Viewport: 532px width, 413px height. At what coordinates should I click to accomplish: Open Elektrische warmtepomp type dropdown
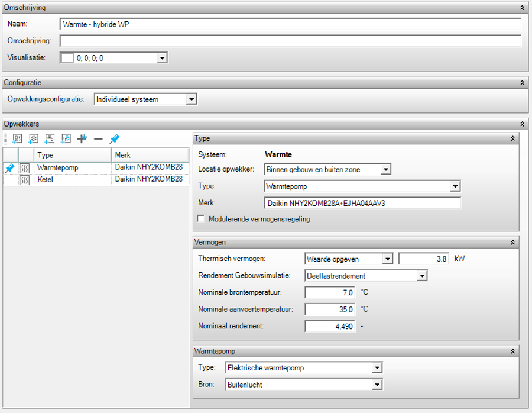pos(377,367)
